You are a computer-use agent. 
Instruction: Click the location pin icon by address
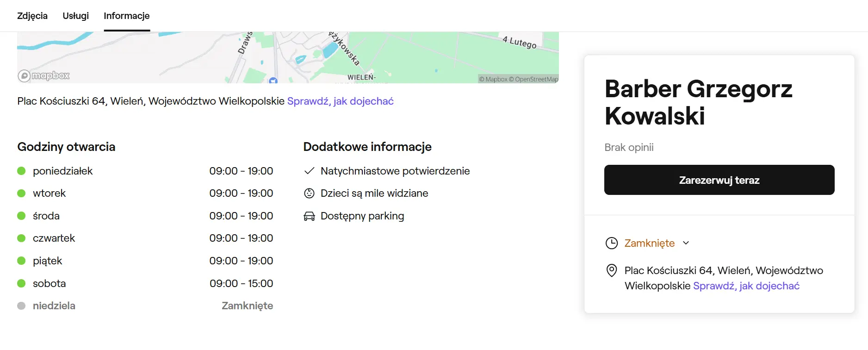(611, 270)
